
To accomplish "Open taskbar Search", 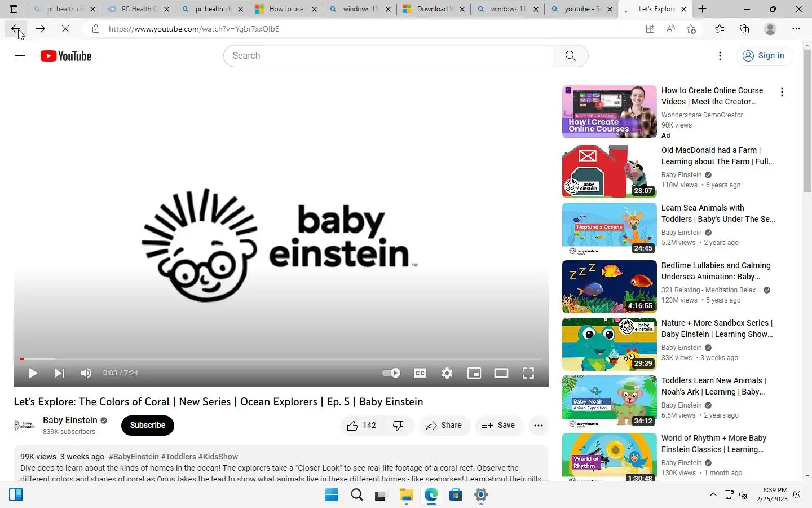I will click(356, 495).
